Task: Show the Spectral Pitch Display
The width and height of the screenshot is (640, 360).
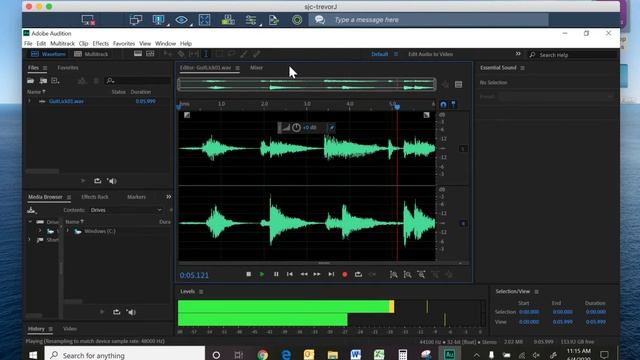Action: tap(150, 54)
